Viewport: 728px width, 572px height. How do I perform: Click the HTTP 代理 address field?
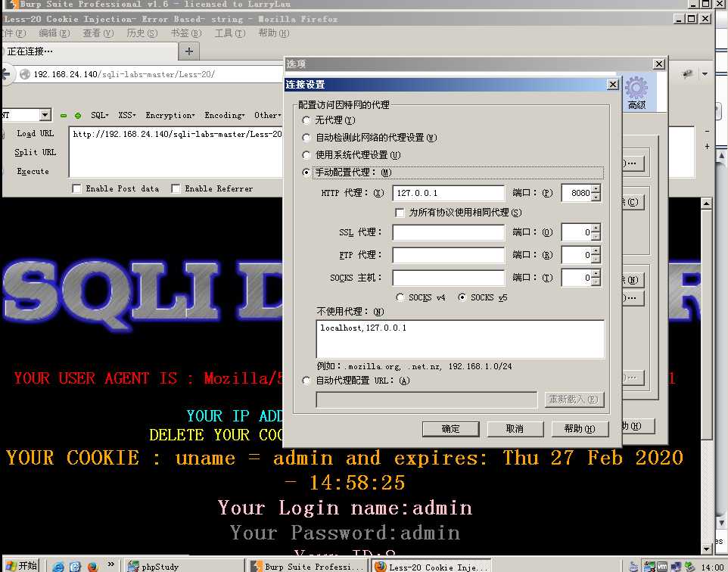[x=449, y=193]
